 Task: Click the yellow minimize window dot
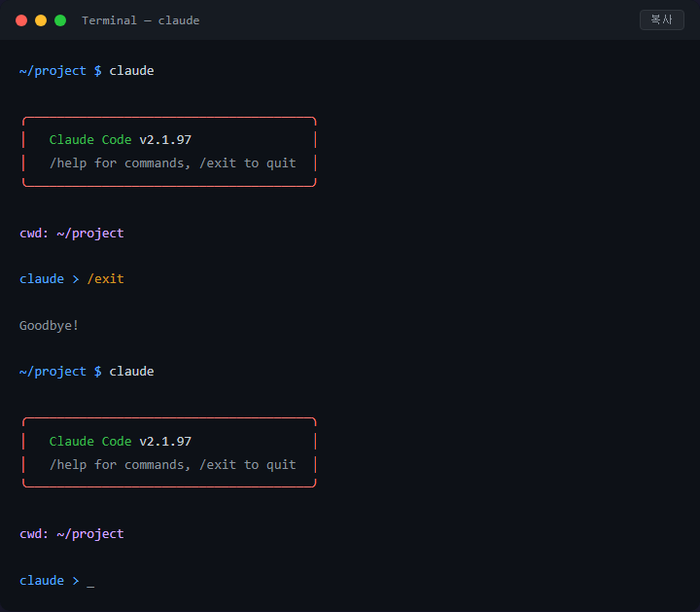tap(41, 20)
